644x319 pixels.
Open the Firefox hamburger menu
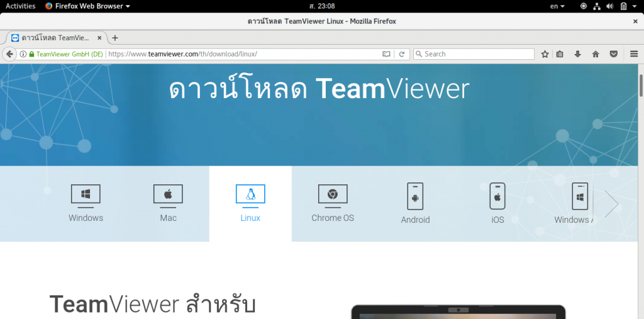coord(634,54)
